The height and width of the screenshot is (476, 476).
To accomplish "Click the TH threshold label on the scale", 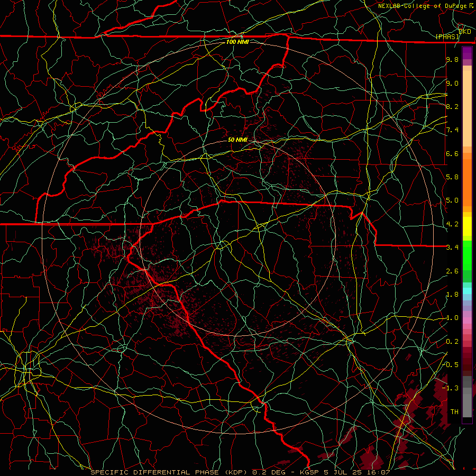I will point(454,411).
